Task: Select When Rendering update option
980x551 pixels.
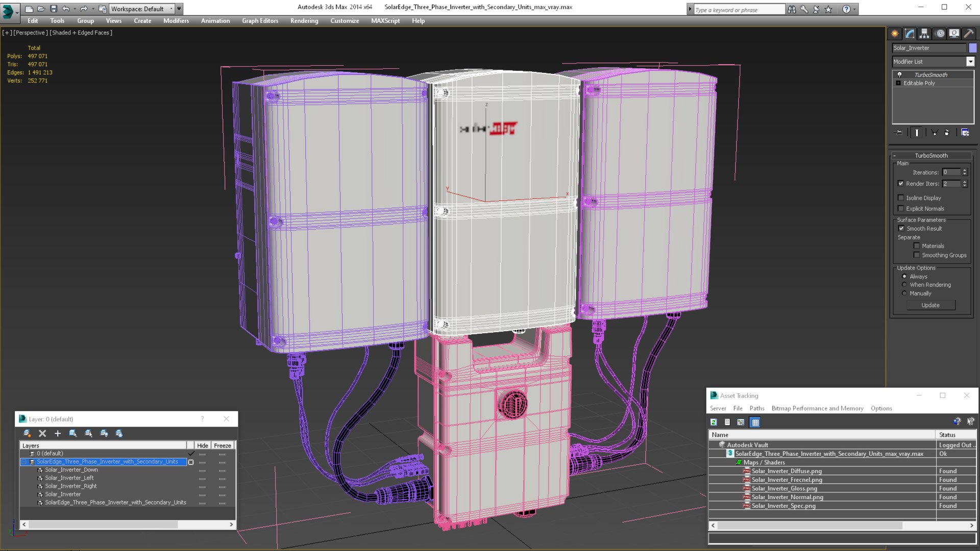Action: [904, 285]
